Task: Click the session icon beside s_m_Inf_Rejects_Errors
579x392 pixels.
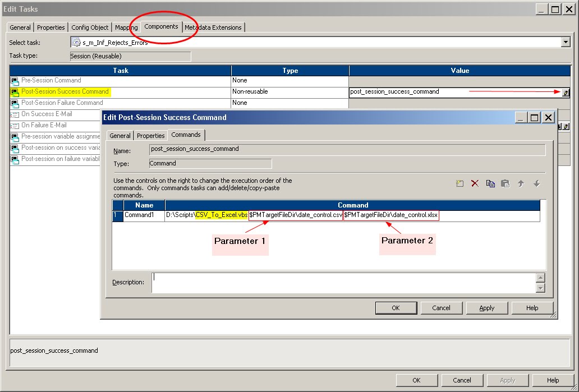Action: pyautogui.click(x=75, y=41)
